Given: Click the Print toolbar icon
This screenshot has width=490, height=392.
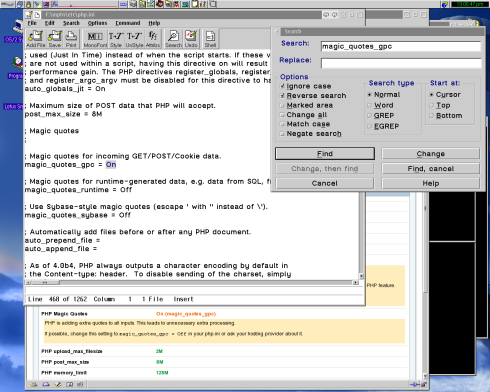Looking at the screenshot, I should [71, 39].
